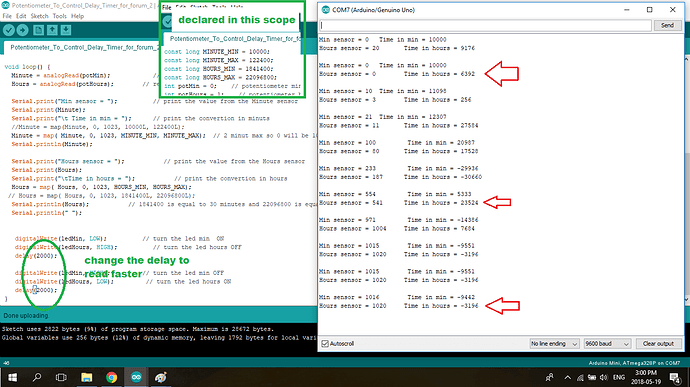Click the Save sketch down-arrow icon
690x387 pixels.
[66, 30]
